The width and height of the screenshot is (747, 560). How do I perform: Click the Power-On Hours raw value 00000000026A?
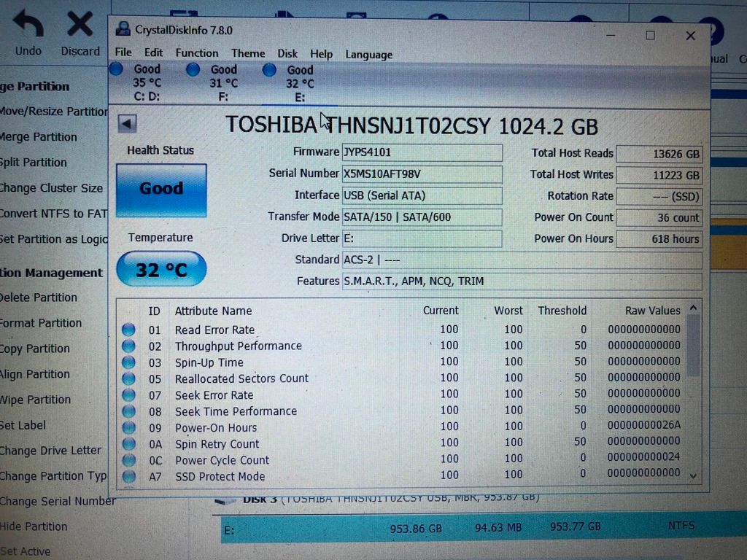644,425
